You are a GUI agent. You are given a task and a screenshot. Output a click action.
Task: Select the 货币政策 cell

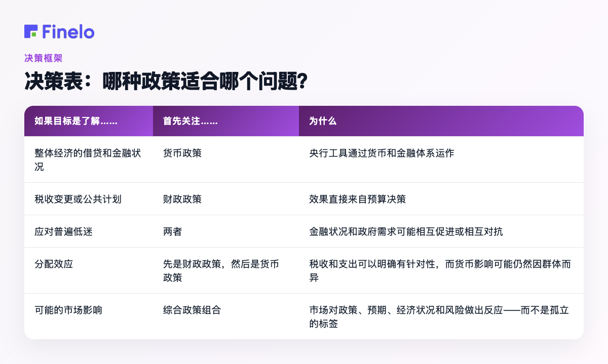[x=226, y=159]
